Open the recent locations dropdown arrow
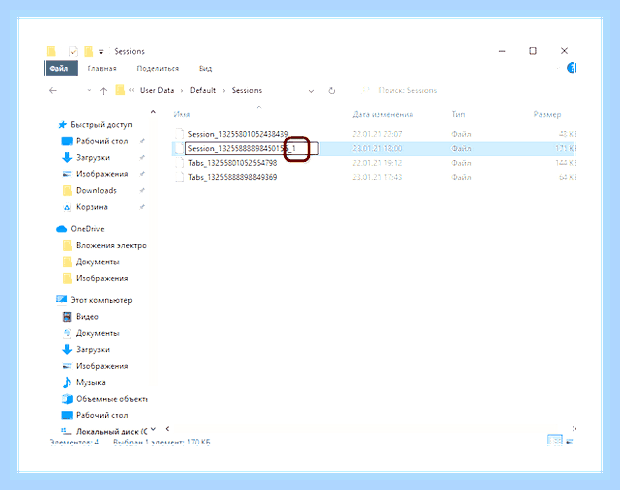620x490 pixels. tap(89, 91)
